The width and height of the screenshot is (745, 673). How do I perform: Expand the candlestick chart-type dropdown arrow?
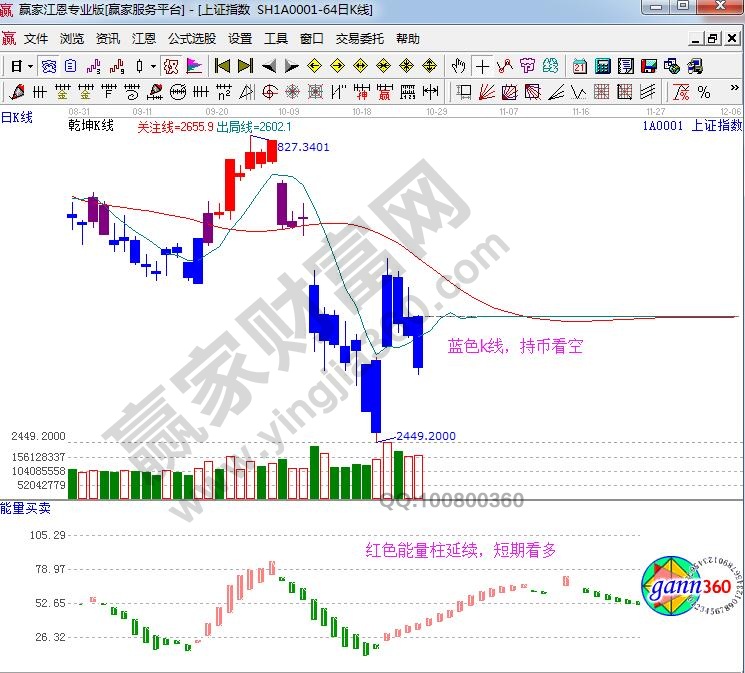tap(153, 66)
